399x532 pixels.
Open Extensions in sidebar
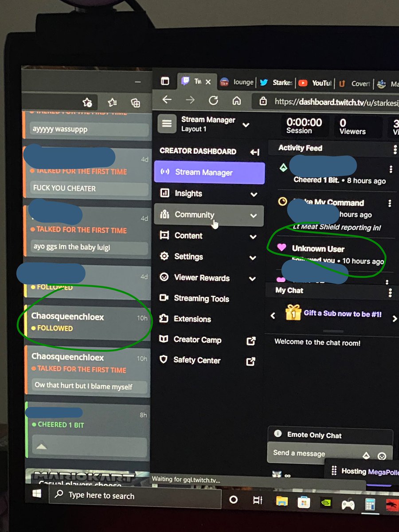pos(192,319)
